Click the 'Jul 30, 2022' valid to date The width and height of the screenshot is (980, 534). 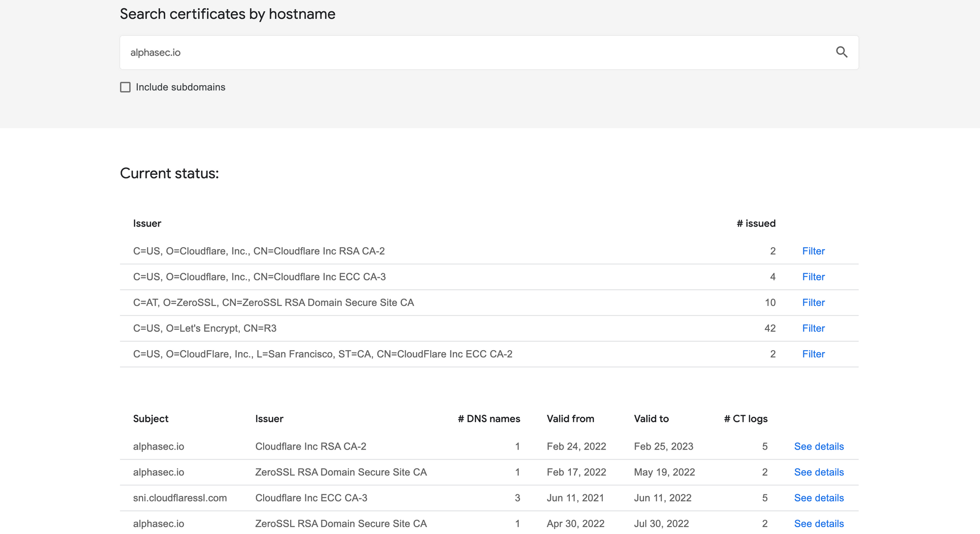point(661,524)
